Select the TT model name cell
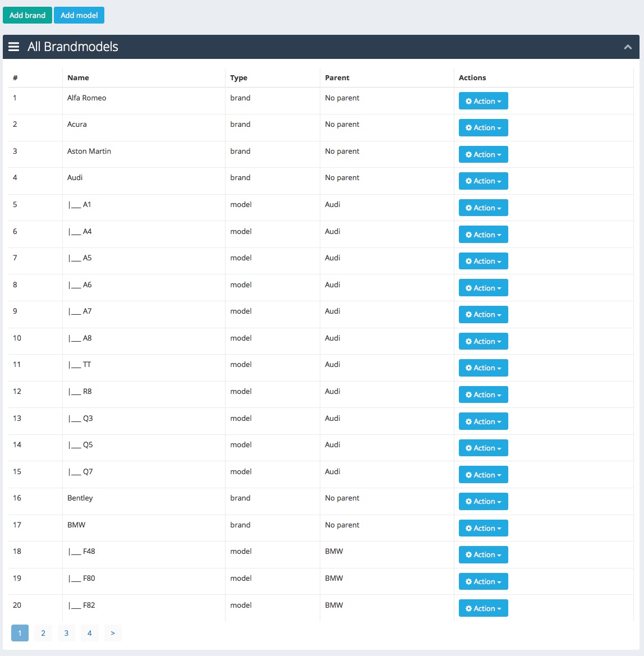644x656 pixels. pos(144,368)
